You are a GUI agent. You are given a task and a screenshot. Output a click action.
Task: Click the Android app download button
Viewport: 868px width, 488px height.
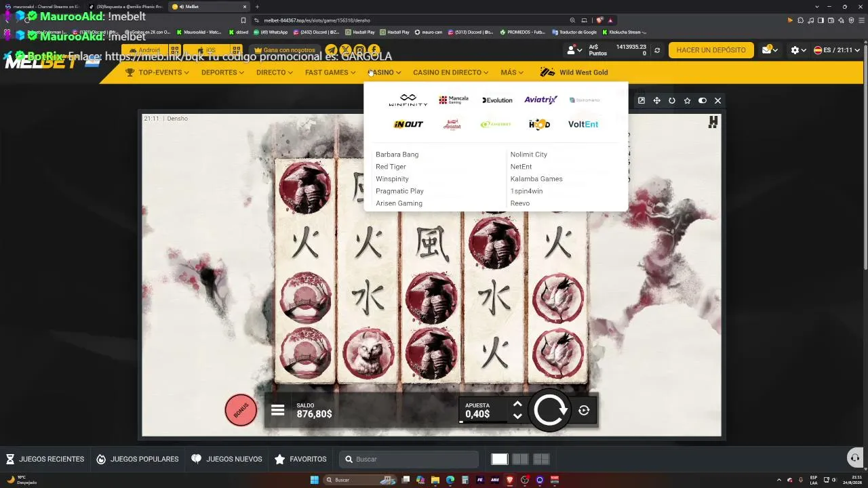(144, 50)
